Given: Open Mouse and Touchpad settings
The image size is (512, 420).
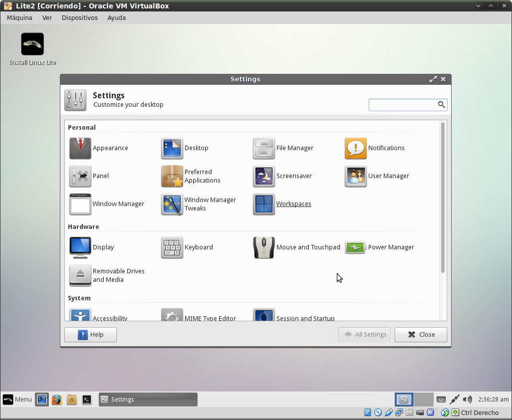Looking at the screenshot, I should [x=264, y=247].
